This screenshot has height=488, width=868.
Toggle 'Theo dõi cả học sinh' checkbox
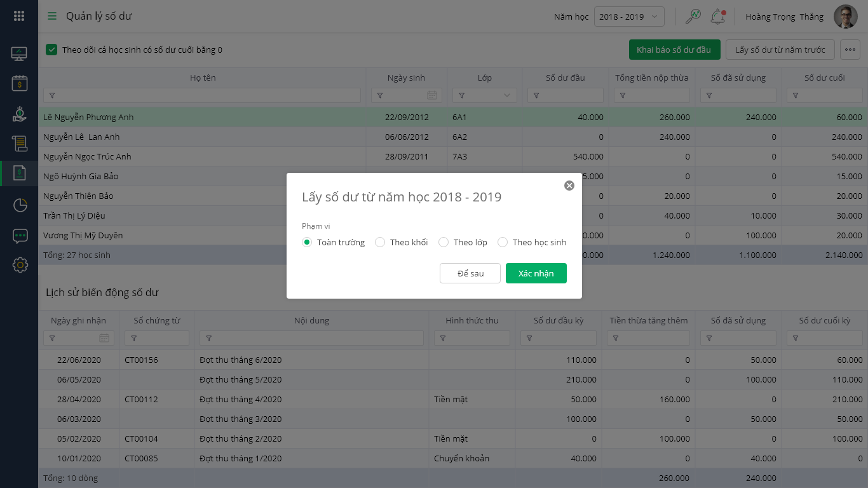(x=51, y=50)
